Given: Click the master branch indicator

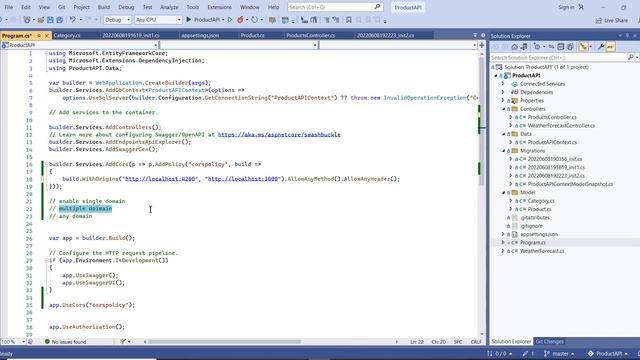Looking at the screenshot, I should pos(559,353).
